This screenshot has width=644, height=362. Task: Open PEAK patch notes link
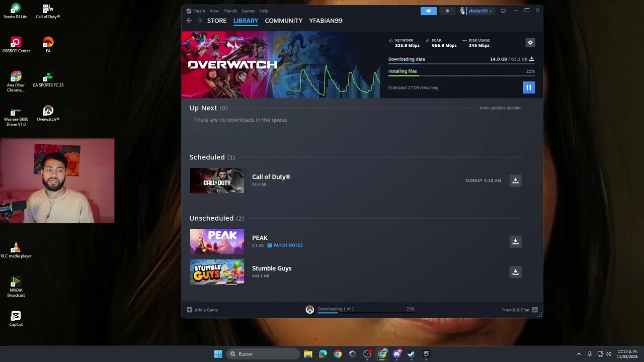285,245
